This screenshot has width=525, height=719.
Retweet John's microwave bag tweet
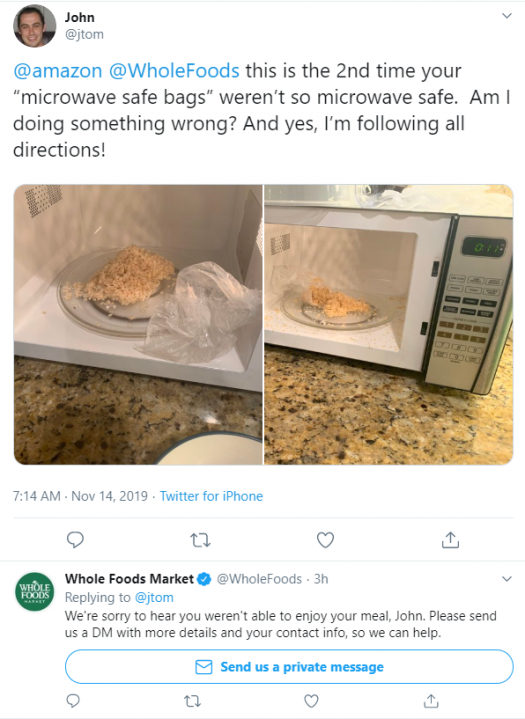point(200,540)
